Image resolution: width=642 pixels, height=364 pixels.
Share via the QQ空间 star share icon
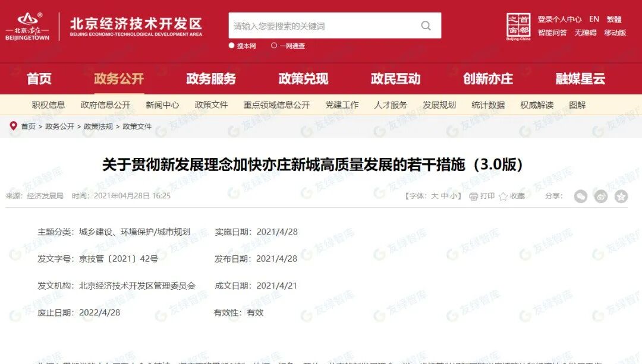(621, 196)
